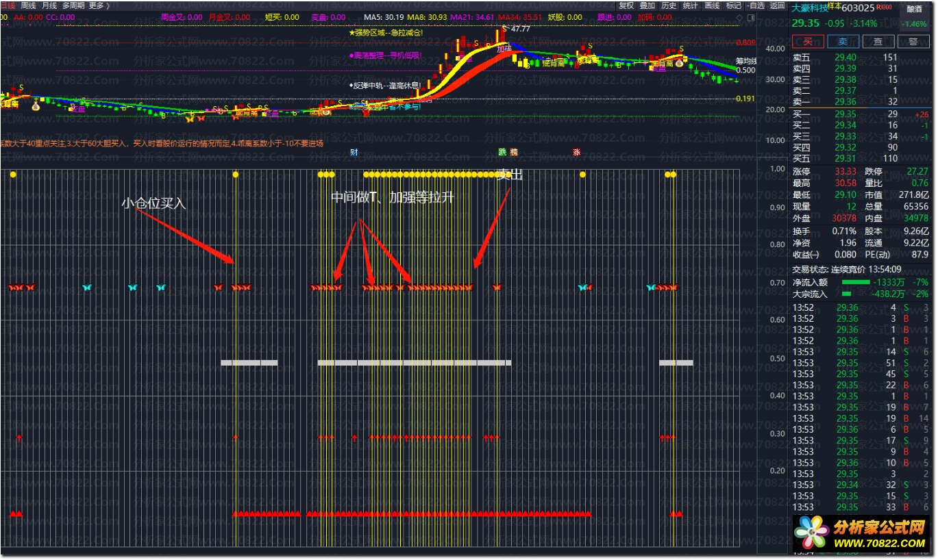Click the 净流入额 green bar

855,282
